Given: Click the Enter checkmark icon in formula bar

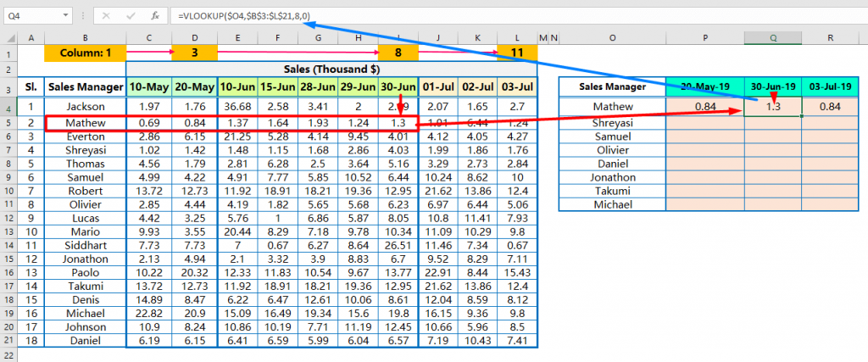Looking at the screenshot, I should tap(131, 16).
